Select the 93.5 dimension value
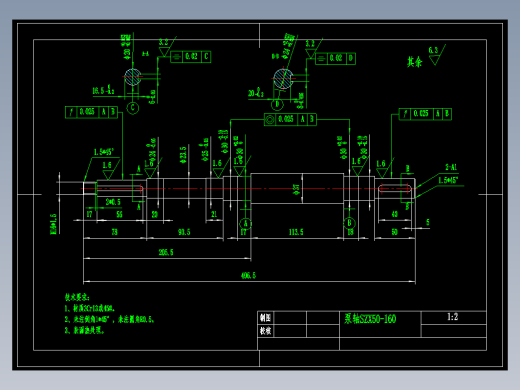This screenshot has height=390, width=520. (184, 232)
